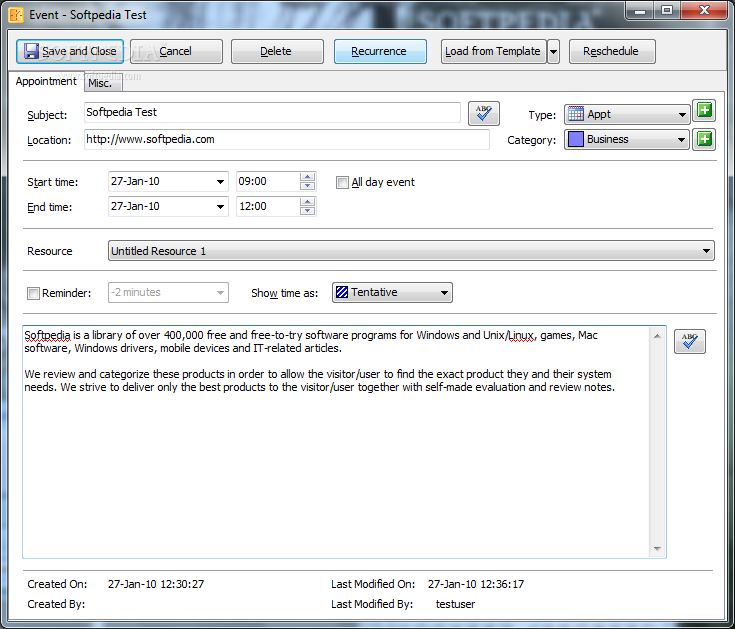
Task: Click the 09:00 start time field
Action: (267, 181)
